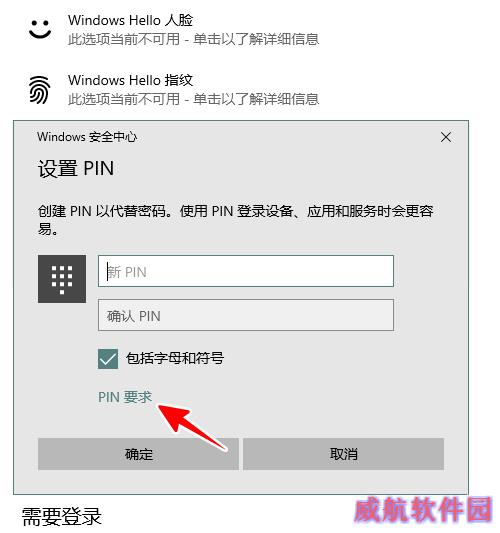500x533 pixels.
Task: Click the 威航软件园 watermark logo
Action: (x=423, y=509)
